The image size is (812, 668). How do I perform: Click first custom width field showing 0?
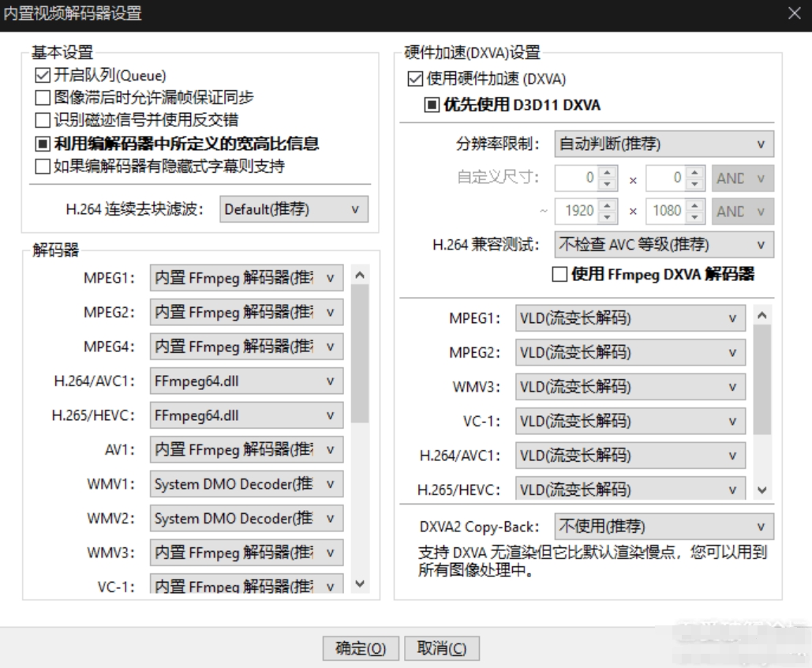(577, 178)
